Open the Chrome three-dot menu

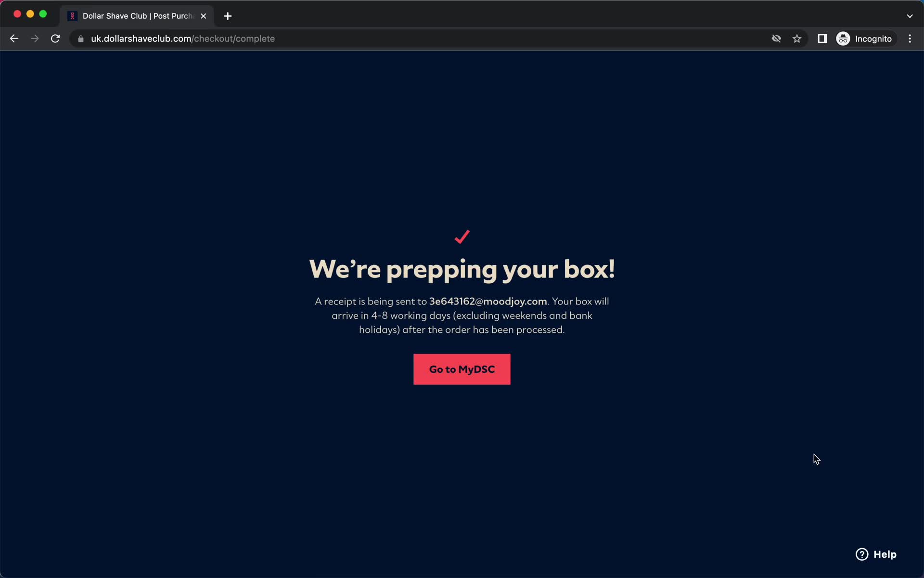click(x=910, y=39)
